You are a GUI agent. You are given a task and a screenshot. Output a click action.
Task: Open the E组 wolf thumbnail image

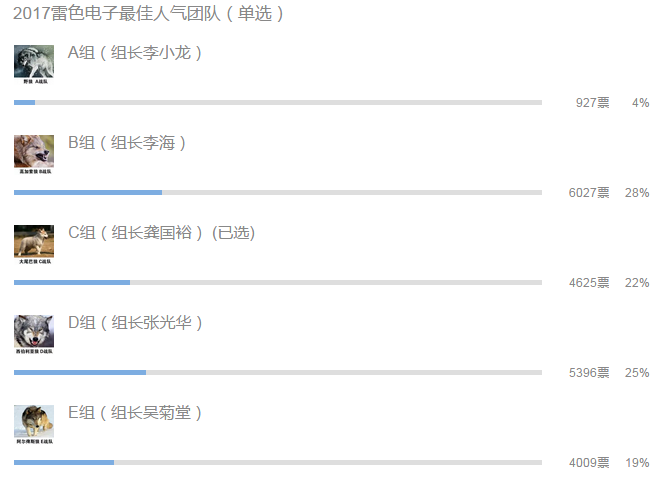[x=34, y=424]
